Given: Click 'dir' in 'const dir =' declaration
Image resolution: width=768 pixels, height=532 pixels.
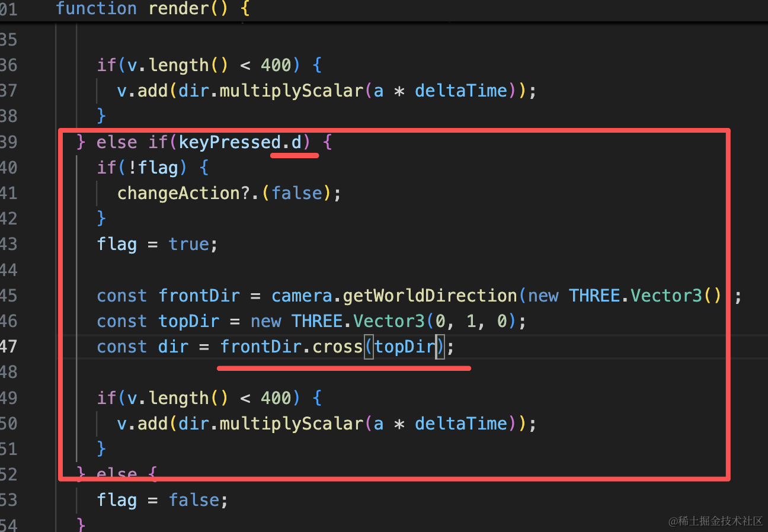Looking at the screenshot, I should [x=173, y=346].
